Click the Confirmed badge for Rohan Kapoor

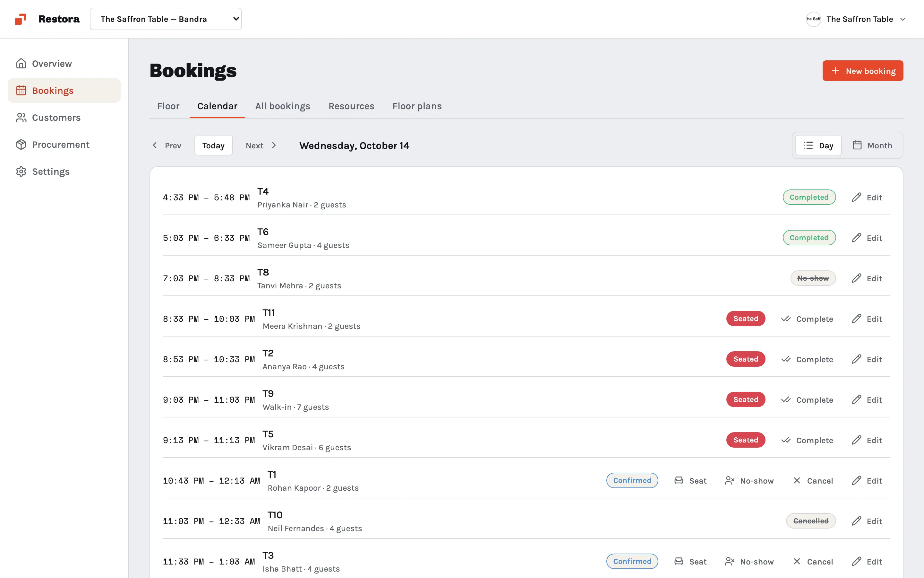pyautogui.click(x=632, y=480)
